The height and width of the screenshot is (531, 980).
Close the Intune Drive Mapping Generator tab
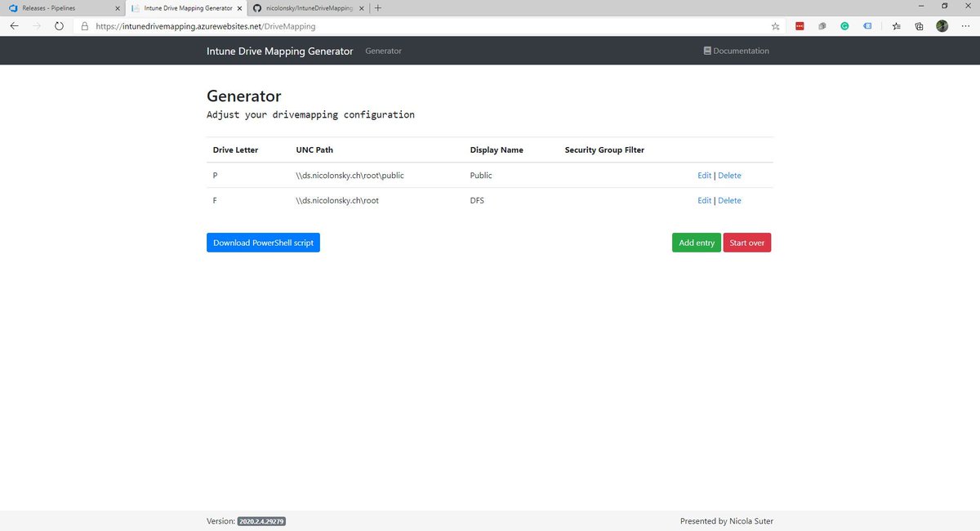(239, 8)
